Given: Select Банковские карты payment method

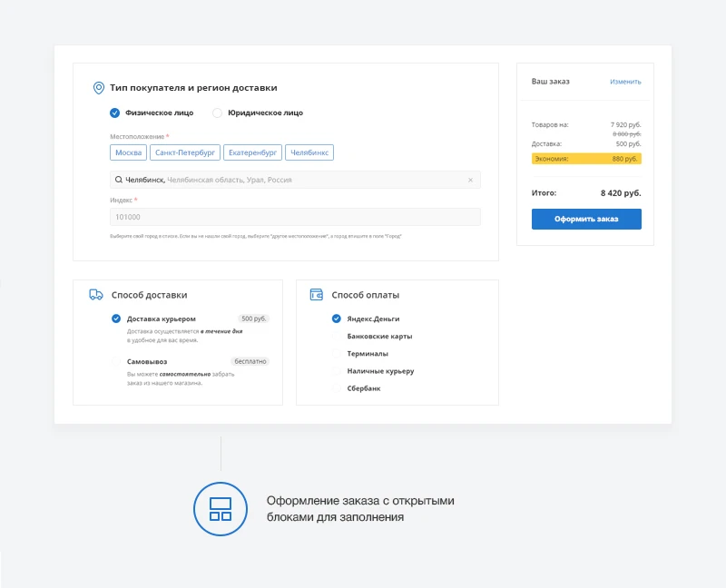Looking at the screenshot, I should click(337, 336).
